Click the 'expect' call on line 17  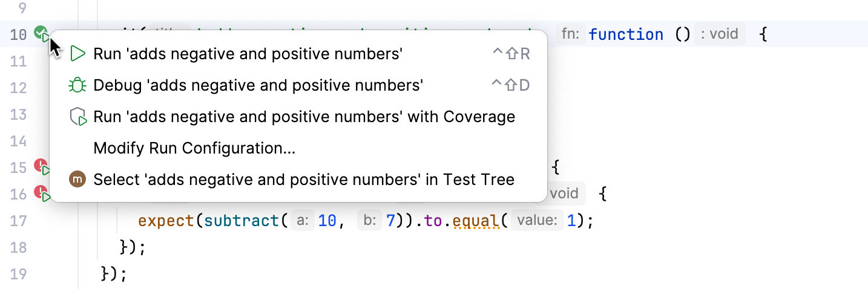166,221
